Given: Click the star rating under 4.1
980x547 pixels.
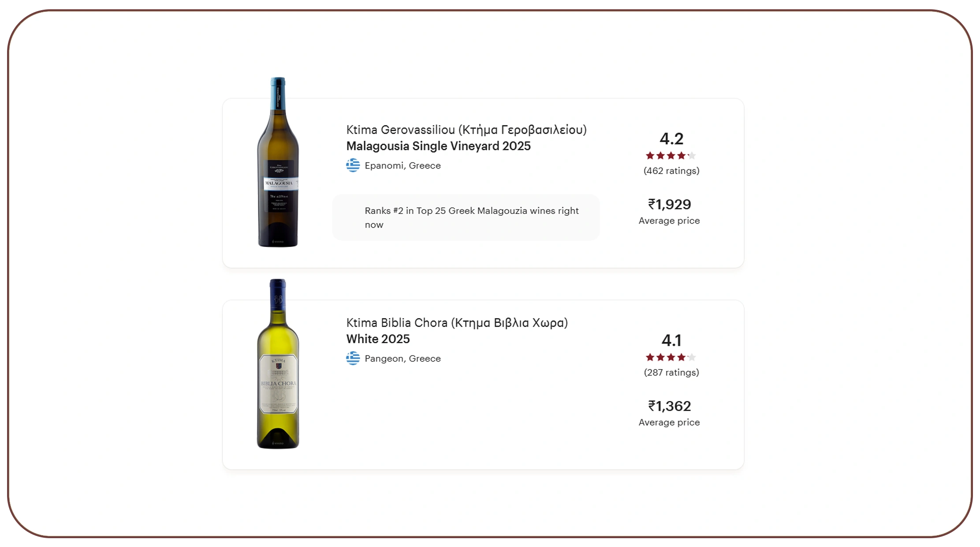Looking at the screenshot, I should point(671,357).
